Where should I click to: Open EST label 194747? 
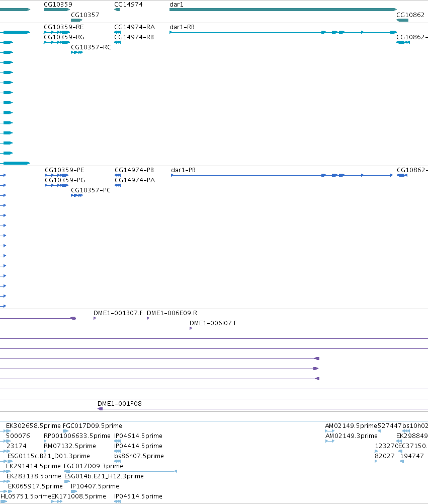pyautogui.click(x=412, y=456)
